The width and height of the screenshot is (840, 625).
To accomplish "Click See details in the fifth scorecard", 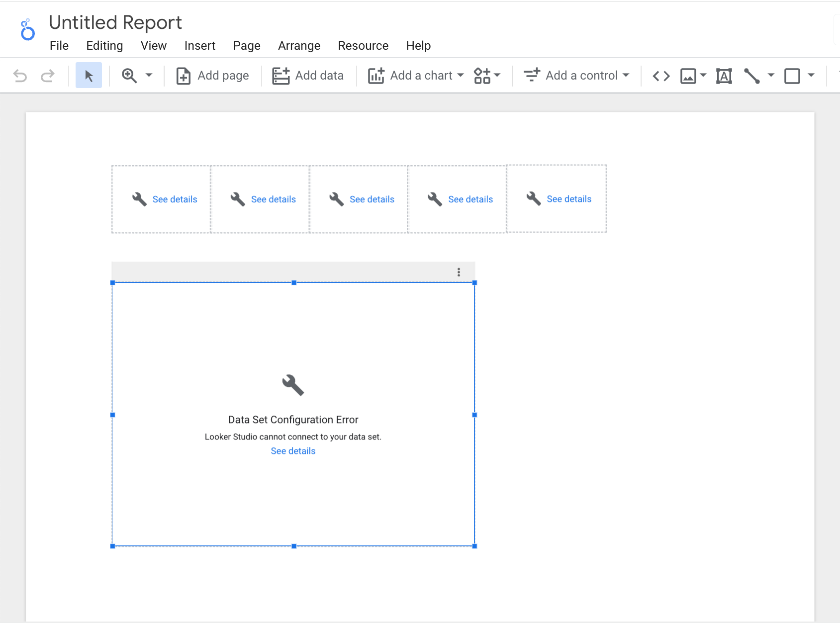I will pyautogui.click(x=569, y=199).
